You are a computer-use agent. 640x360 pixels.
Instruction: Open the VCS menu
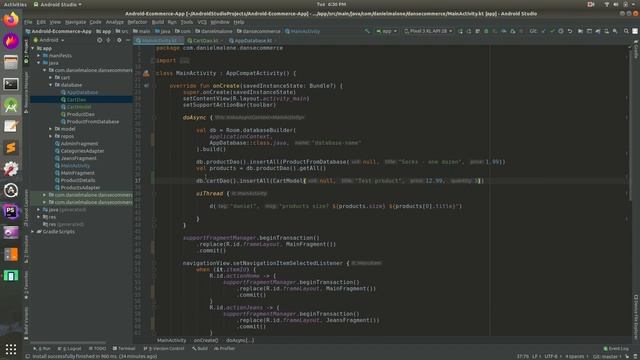coord(202,22)
